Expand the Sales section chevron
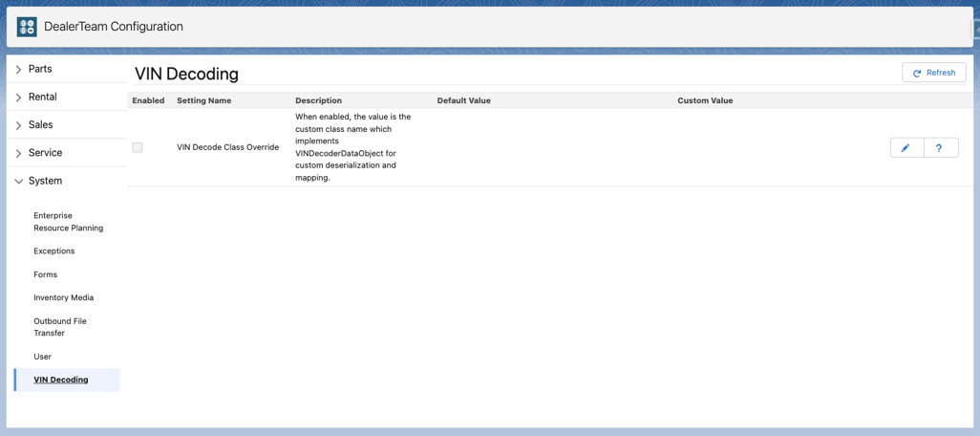The image size is (980, 436). tap(19, 125)
